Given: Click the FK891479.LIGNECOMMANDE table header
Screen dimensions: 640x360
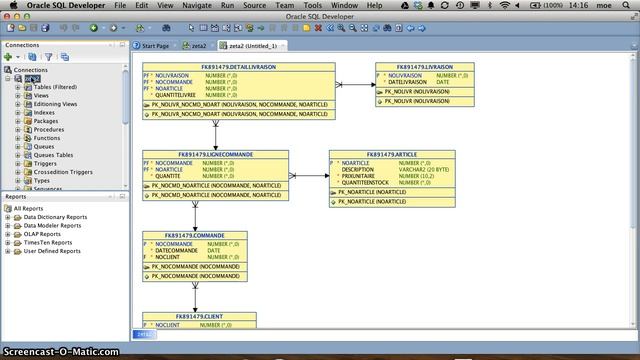Looking at the screenshot, I should (x=216, y=155).
